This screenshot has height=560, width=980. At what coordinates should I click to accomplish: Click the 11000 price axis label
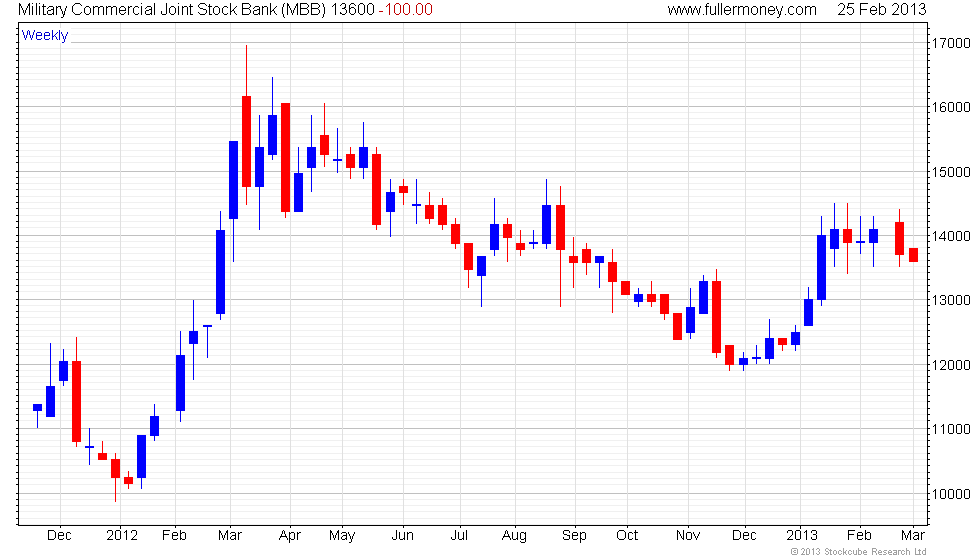tap(951, 429)
